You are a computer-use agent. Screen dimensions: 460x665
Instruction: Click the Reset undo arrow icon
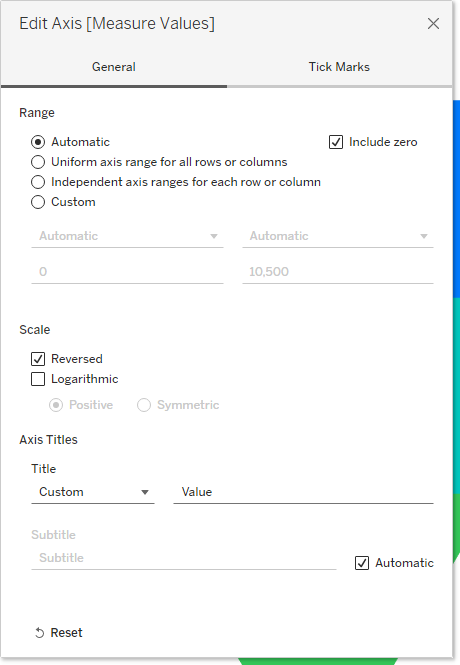point(39,633)
